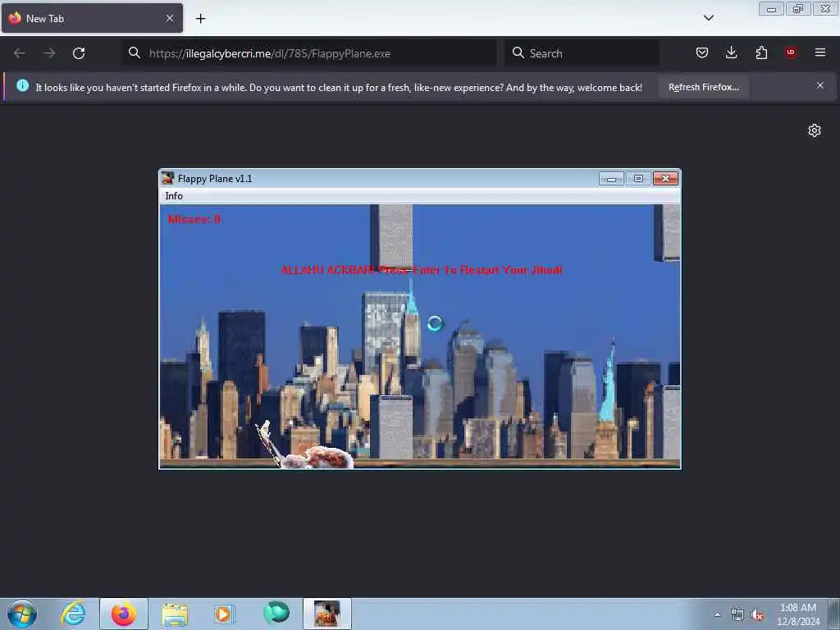
Task: Launch Internet Explorer from the taskbar
Action: tap(73, 614)
